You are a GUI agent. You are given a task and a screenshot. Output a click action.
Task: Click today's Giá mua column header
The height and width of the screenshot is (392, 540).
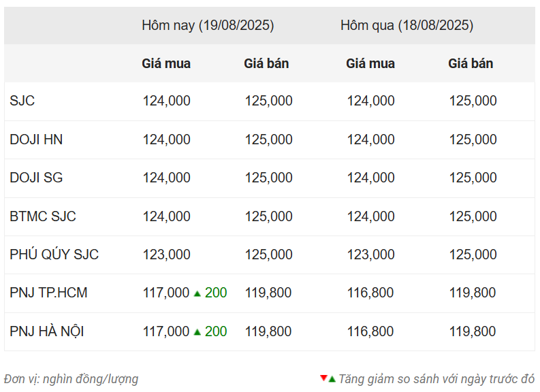coord(166,64)
